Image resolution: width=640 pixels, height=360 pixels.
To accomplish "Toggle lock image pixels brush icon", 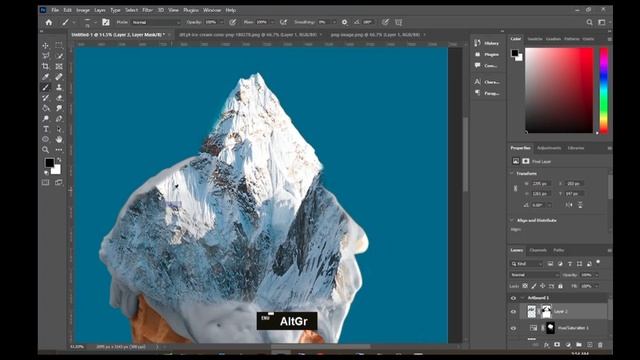I will point(534,286).
